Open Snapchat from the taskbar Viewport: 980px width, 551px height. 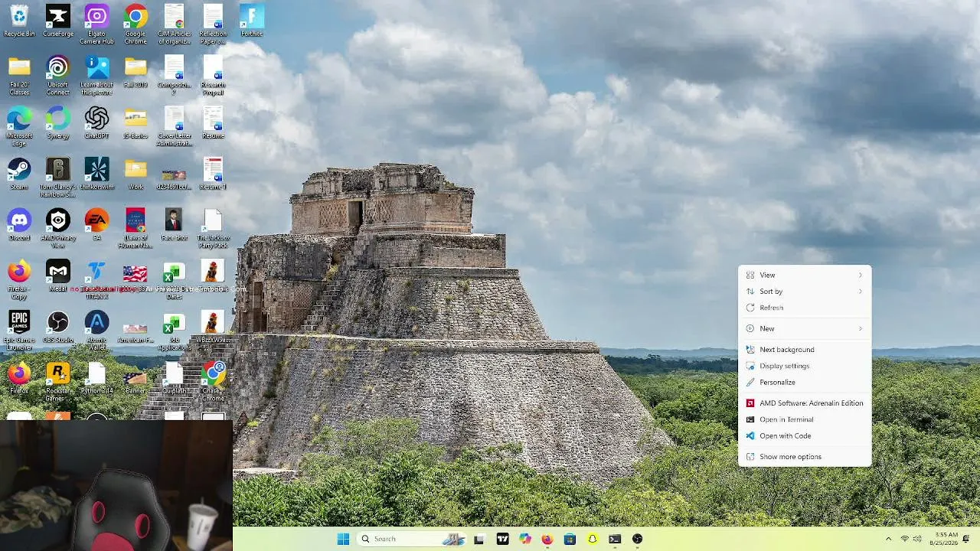(592, 539)
